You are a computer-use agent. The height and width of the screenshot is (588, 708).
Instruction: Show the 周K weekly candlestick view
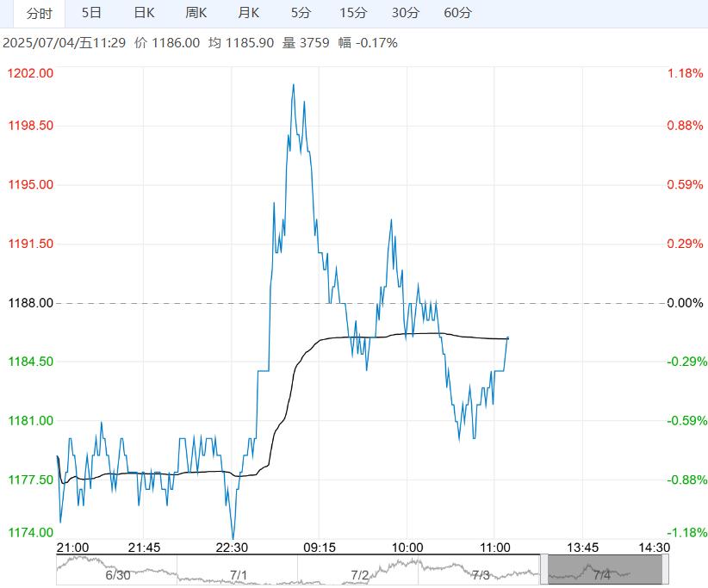tap(196, 13)
